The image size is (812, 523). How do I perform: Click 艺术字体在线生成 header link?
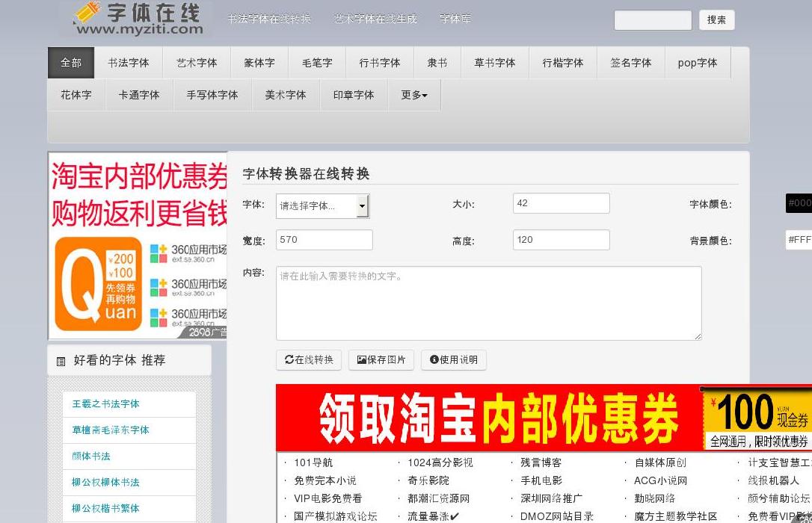pos(375,19)
